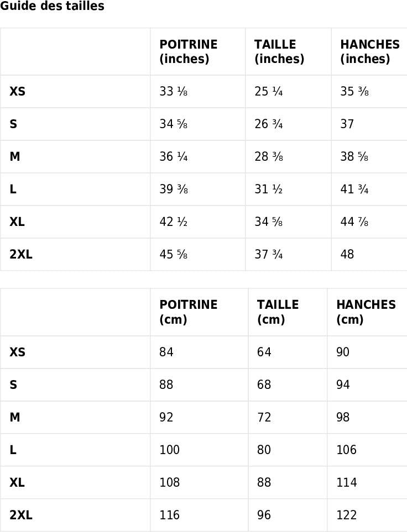Select the HANCHES (inches) column header
This screenshot has height=532, width=407.
coord(369,51)
